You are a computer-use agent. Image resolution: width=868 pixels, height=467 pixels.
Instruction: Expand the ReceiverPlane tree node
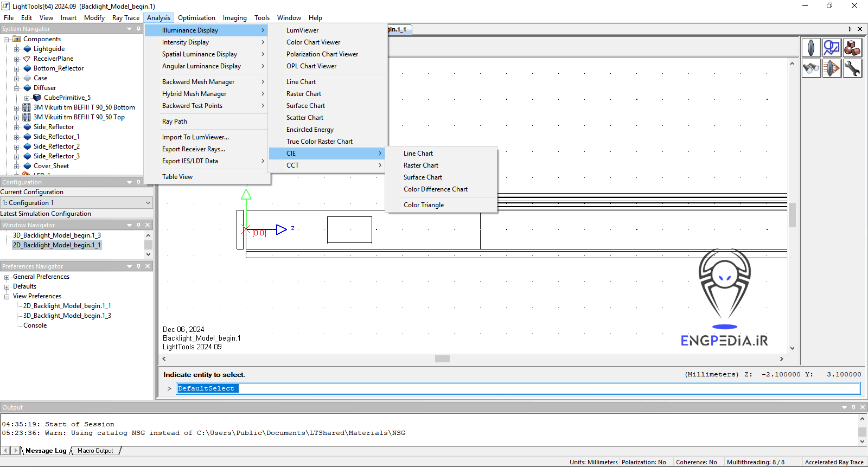click(x=16, y=59)
